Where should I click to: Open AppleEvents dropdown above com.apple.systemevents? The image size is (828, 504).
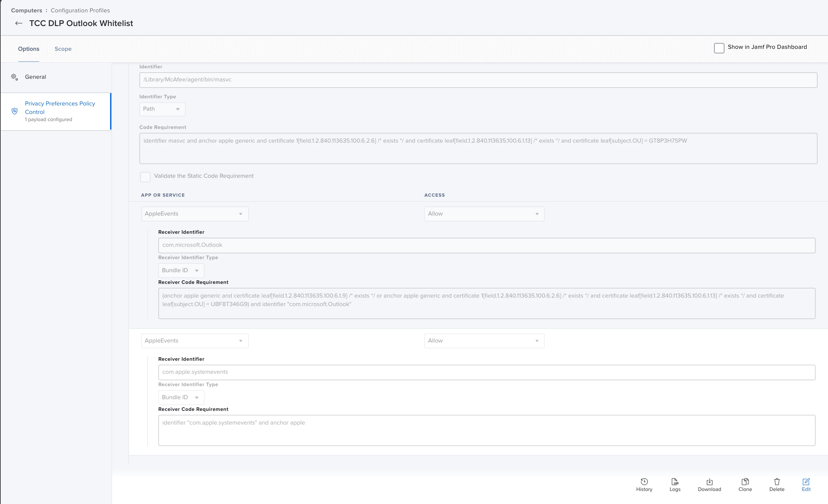pyautogui.click(x=195, y=341)
